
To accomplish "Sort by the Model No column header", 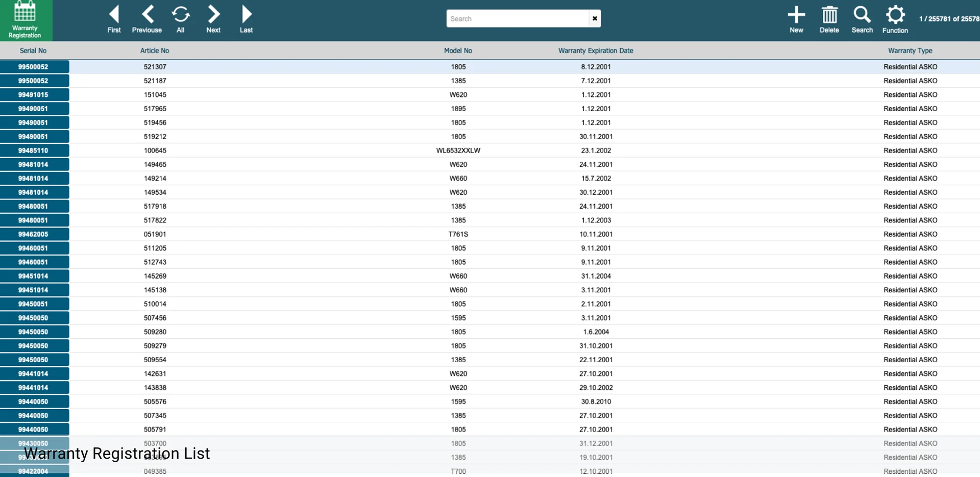I will (458, 51).
